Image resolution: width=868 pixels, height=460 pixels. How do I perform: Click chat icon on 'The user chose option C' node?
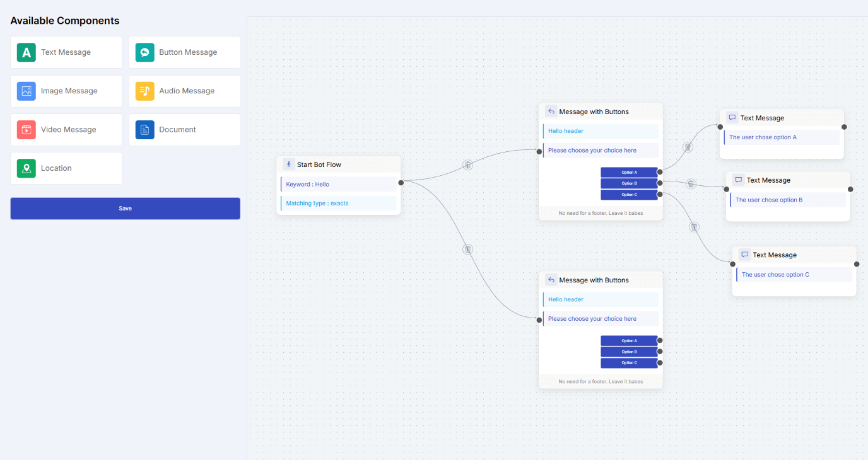pyautogui.click(x=744, y=255)
